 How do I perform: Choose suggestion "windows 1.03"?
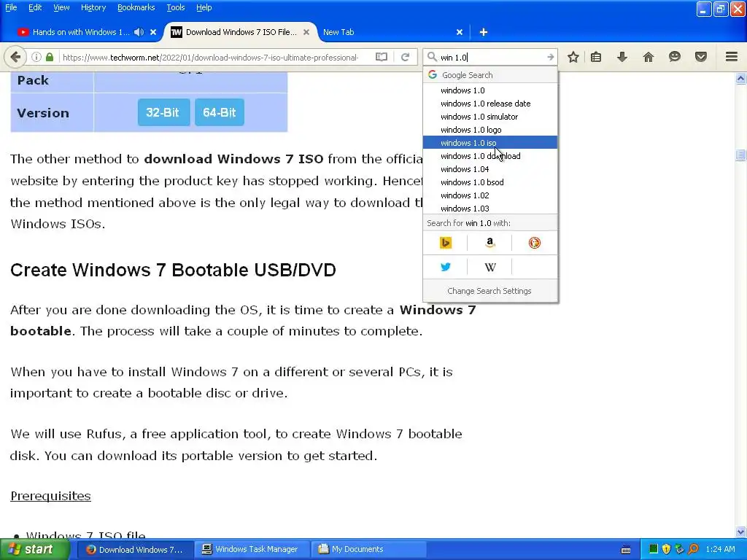click(x=490, y=209)
